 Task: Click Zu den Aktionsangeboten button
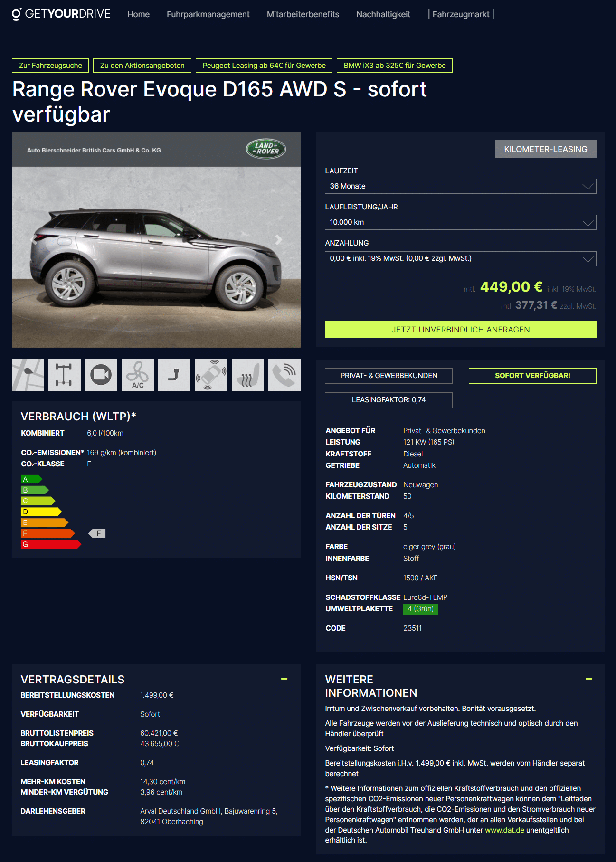[142, 66]
